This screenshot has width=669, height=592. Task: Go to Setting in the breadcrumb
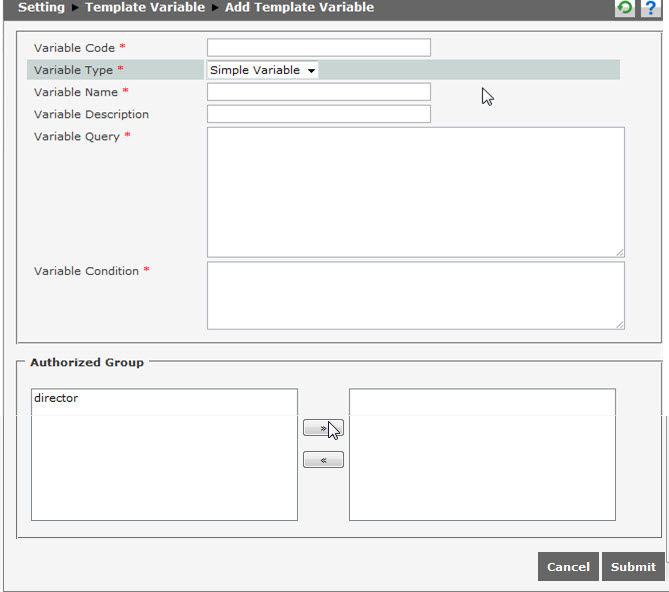[x=41, y=7]
